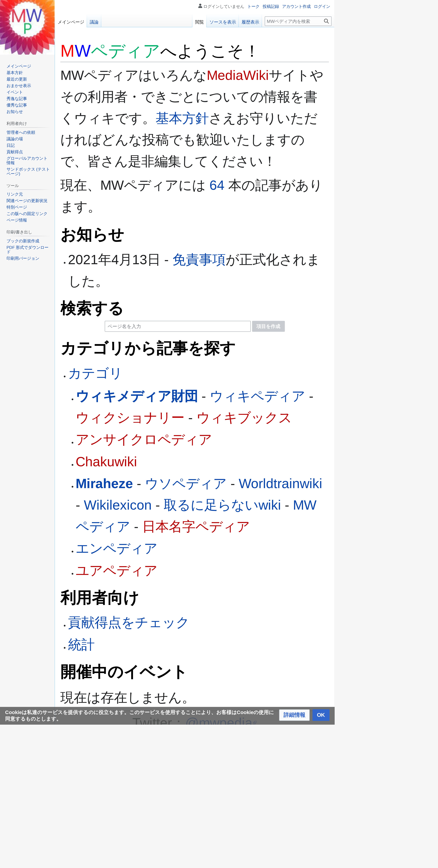Screen dimensions: 438x868
Task: Open the 履歴表示 tab
Action: click(250, 22)
